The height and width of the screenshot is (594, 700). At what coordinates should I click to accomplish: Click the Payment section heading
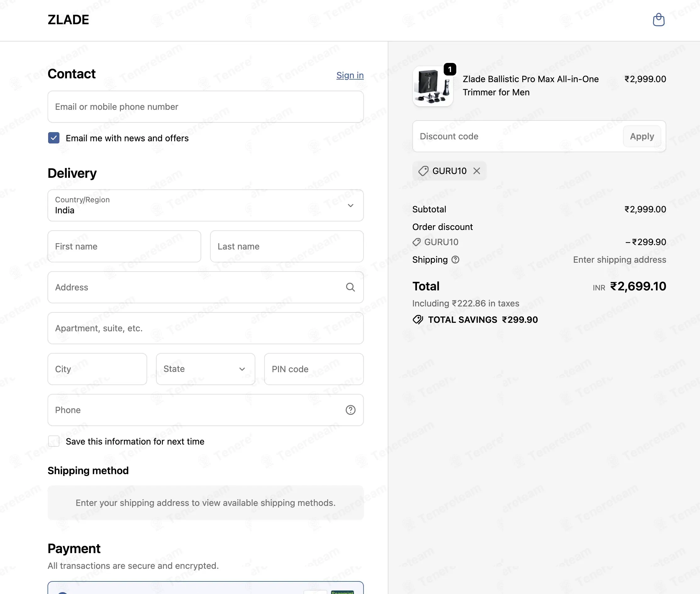pos(74,549)
